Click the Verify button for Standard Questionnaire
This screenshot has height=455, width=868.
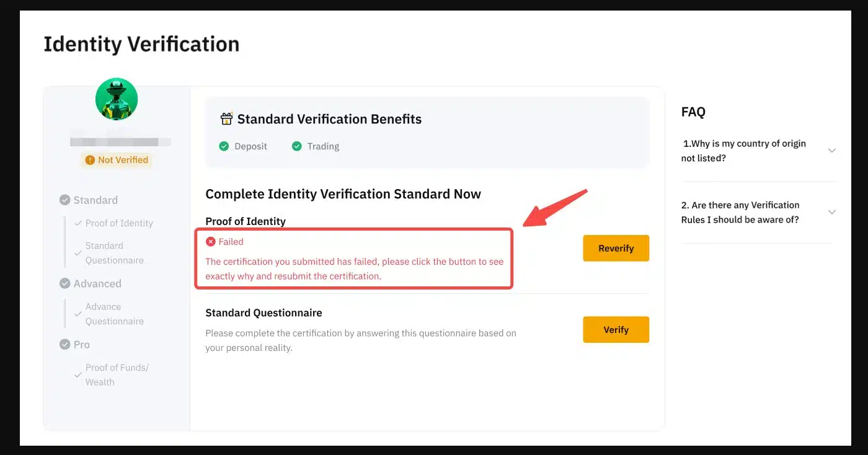point(616,329)
